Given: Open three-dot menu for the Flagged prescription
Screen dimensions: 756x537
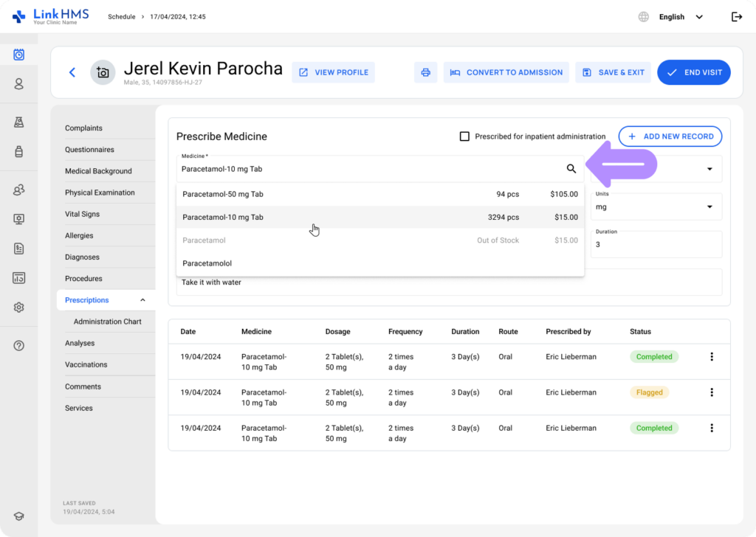Looking at the screenshot, I should (x=712, y=392).
